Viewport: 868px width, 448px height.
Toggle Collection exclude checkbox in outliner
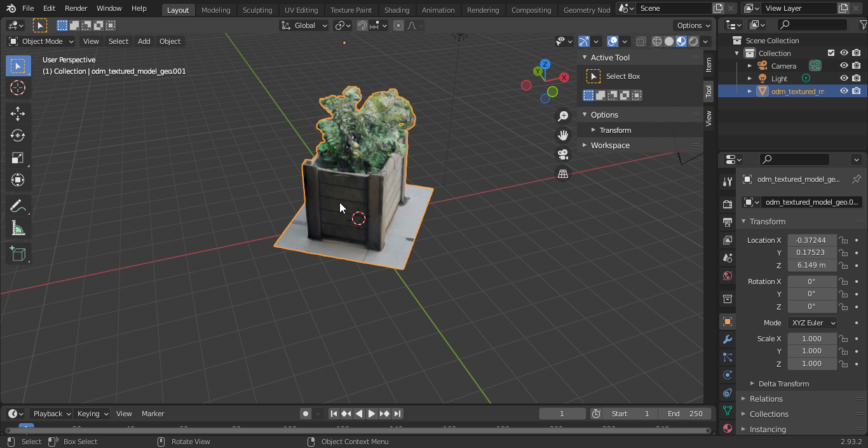click(831, 53)
